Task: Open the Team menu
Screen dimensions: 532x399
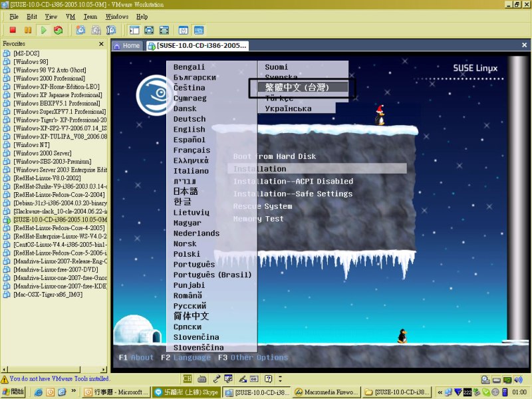Action: (x=90, y=17)
